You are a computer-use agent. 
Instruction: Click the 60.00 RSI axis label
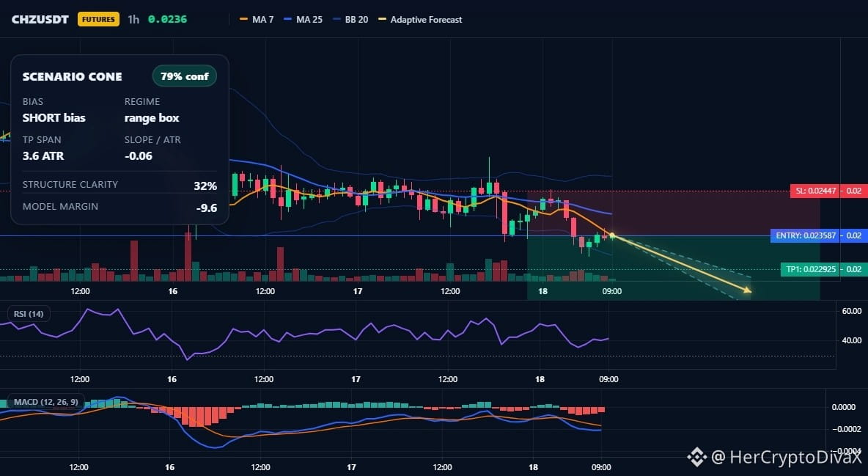[x=851, y=311]
